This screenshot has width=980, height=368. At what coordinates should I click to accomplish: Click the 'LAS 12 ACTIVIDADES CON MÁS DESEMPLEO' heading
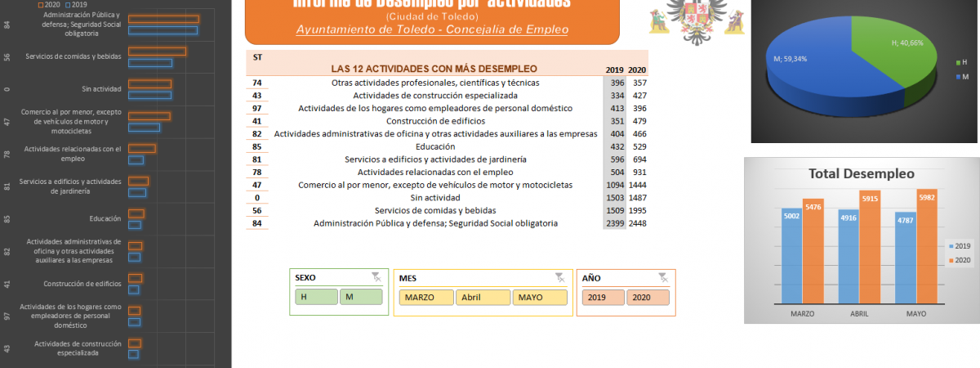(x=434, y=69)
